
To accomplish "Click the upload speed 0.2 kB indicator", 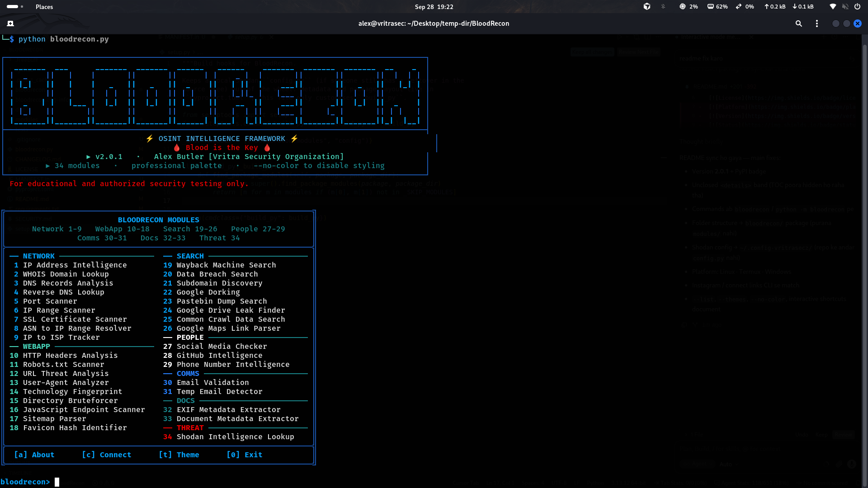I will point(775,7).
